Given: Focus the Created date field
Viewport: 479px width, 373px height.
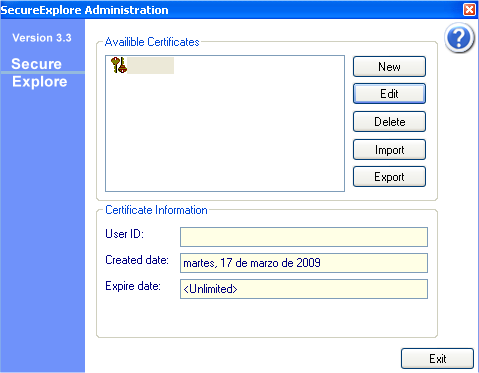Looking at the screenshot, I should pos(304,263).
